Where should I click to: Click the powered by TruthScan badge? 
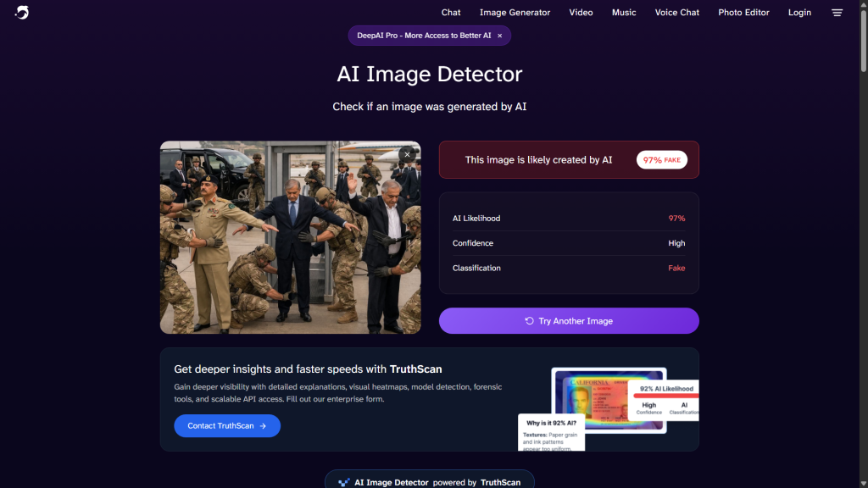pos(429,482)
